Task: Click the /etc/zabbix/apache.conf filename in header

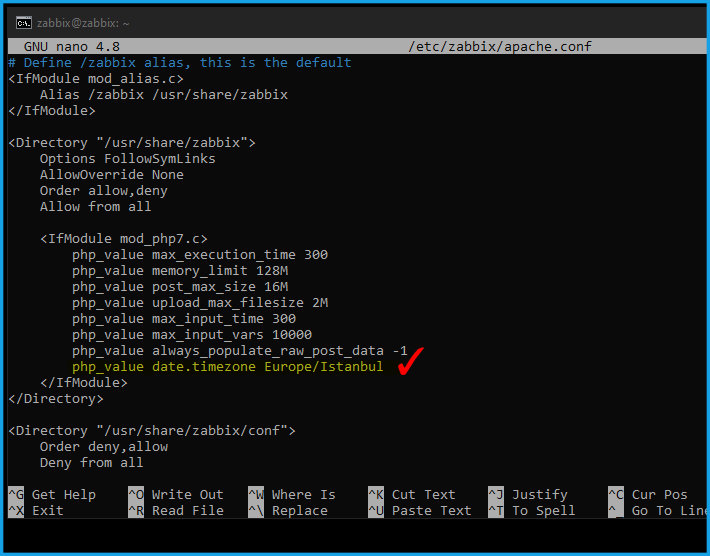Action: [x=500, y=47]
